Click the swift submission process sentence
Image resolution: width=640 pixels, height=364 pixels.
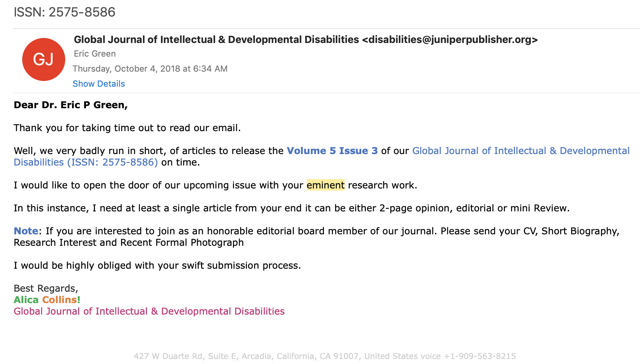(x=157, y=265)
